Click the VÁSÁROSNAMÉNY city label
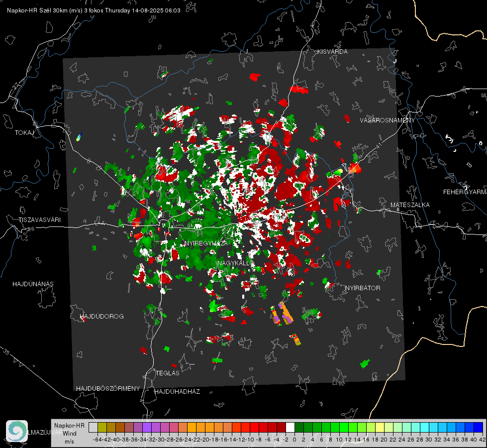487x448 pixels. [388, 120]
